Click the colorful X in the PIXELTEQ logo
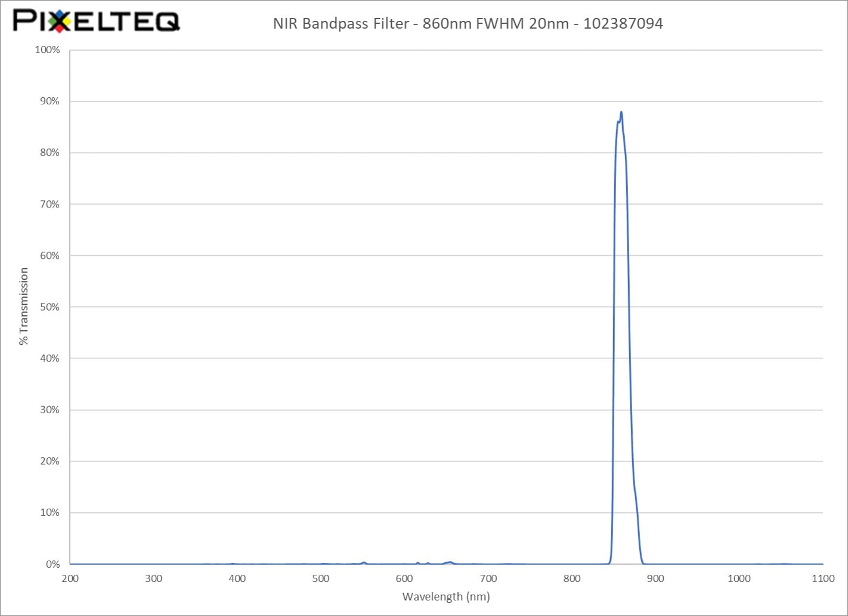 tap(60, 21)
